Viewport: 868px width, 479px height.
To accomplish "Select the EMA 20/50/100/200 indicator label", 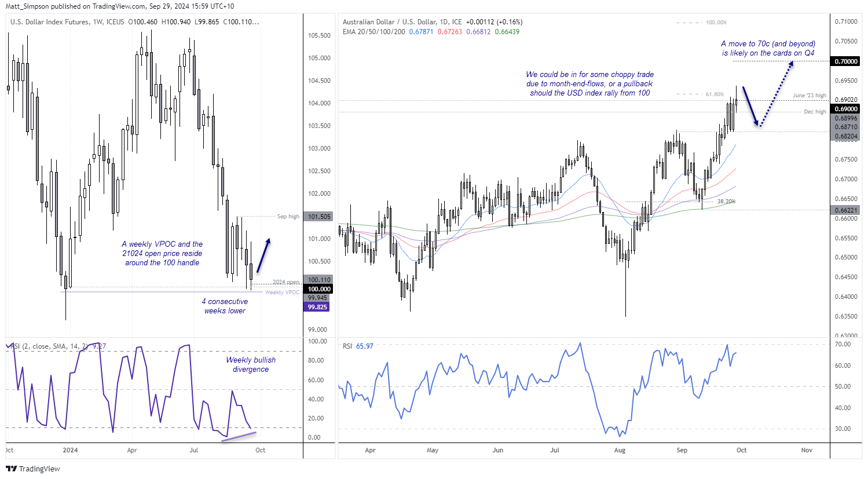I will pyautogui.click(x=374, y=32).
